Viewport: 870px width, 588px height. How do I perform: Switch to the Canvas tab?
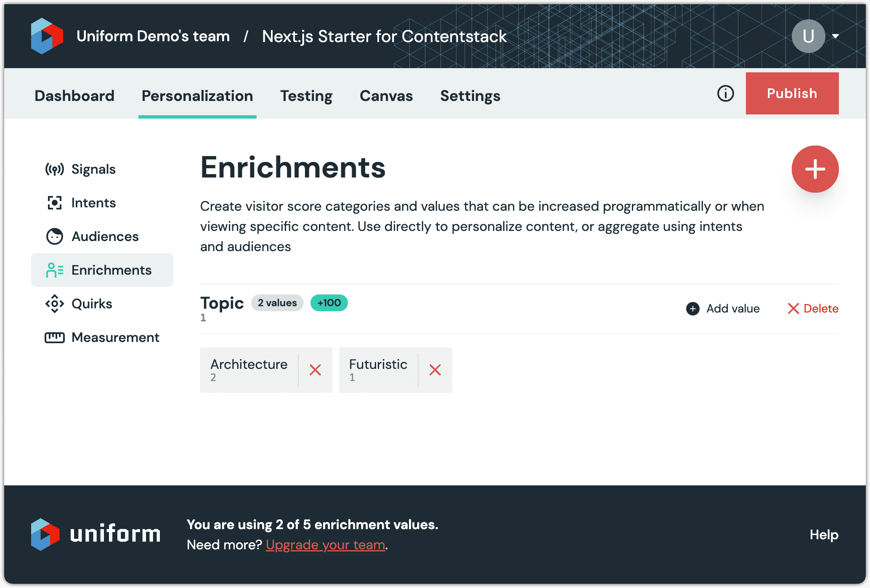coord(386,96)
